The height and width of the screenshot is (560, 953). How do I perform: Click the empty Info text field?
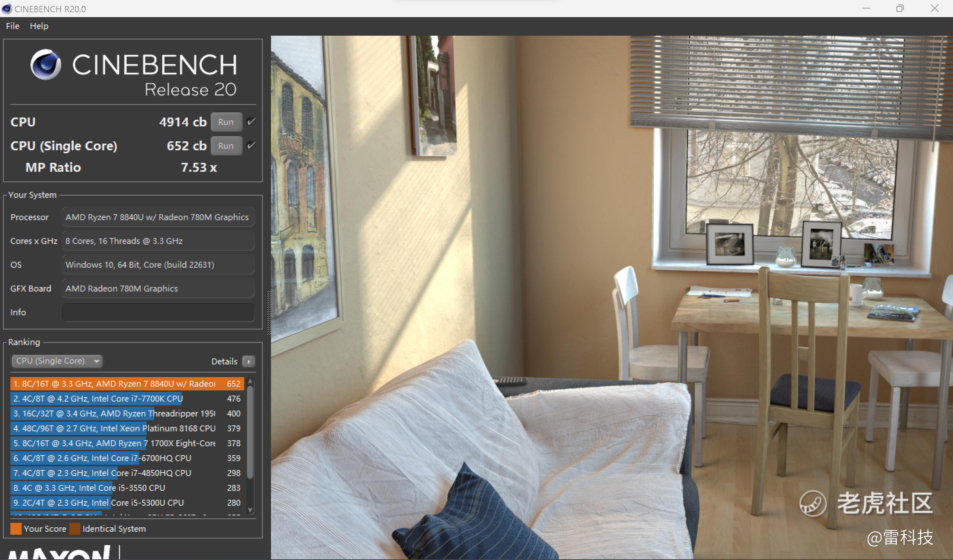[x=158, y=312]
